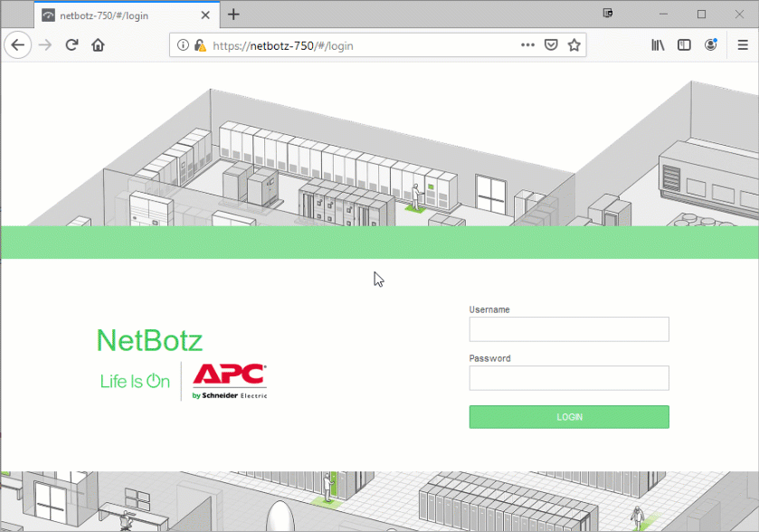
Task: Show site information icon in address bar
Action: [183, 45]
